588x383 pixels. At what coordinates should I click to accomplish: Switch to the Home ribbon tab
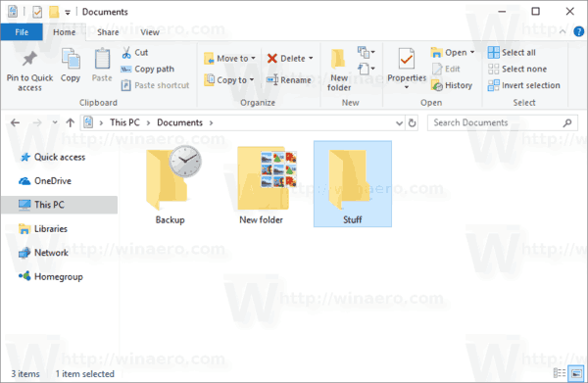tap(64, 32)
